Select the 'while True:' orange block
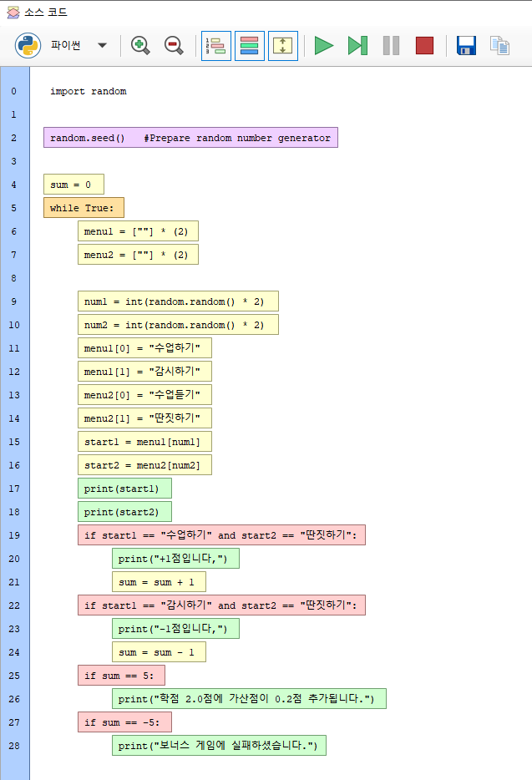The image size is (532, 780). click(x=84, y=208)
